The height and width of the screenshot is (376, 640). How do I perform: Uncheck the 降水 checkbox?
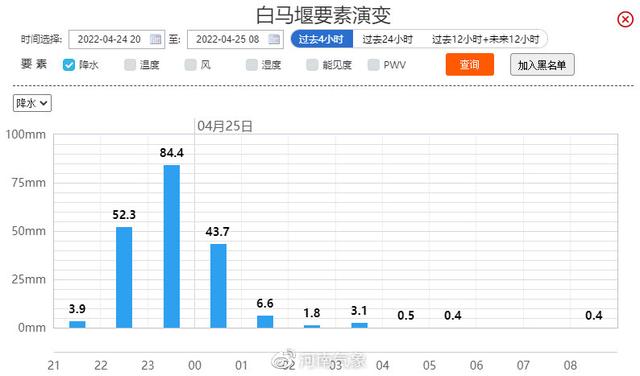tap(69, 65)
